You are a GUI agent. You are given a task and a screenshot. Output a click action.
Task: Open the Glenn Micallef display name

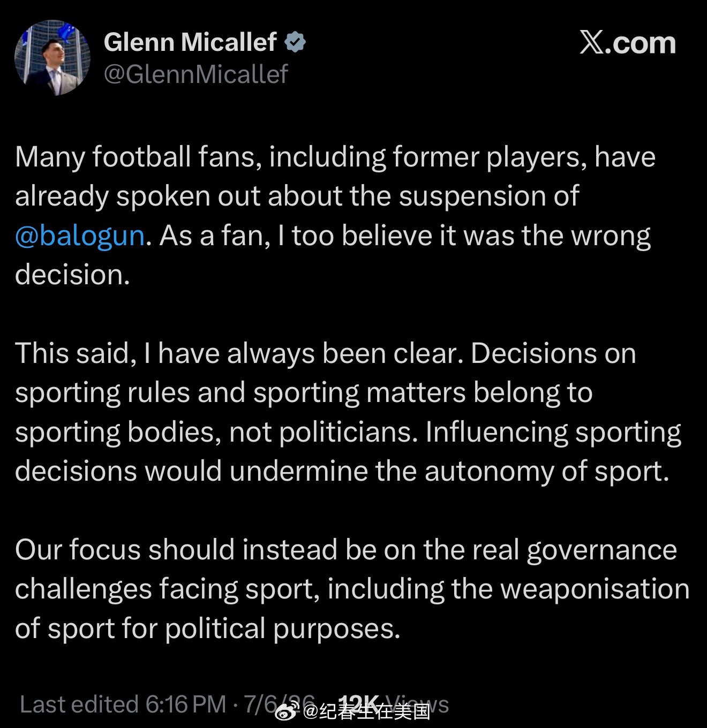(x=190, y=42)
